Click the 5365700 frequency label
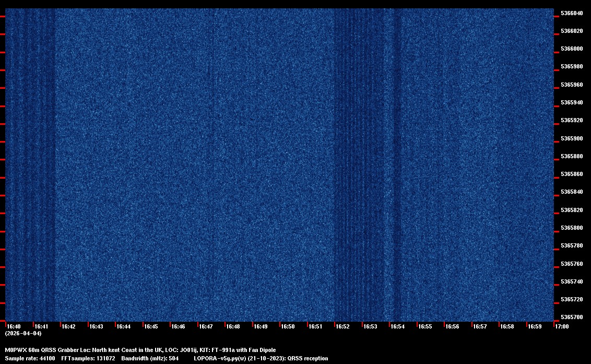This screenshot has width=591, height=364. pos(572,317)
